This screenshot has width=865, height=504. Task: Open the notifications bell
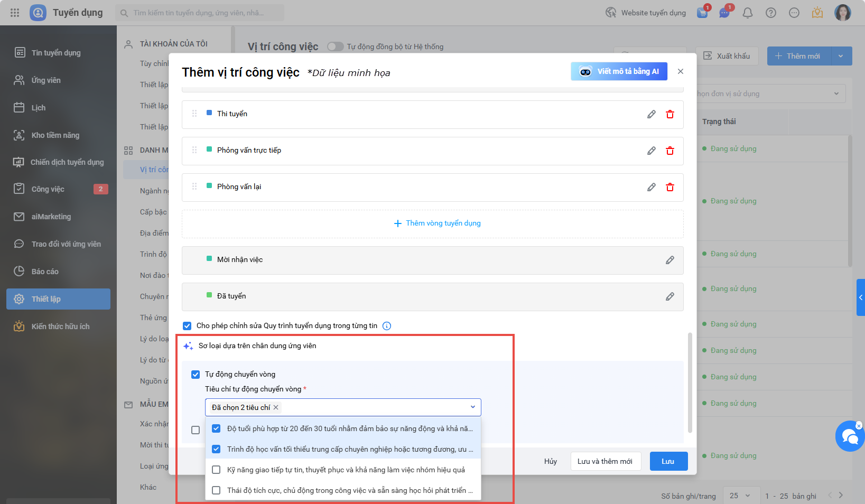pyautogui.click(x=748, y=13)
